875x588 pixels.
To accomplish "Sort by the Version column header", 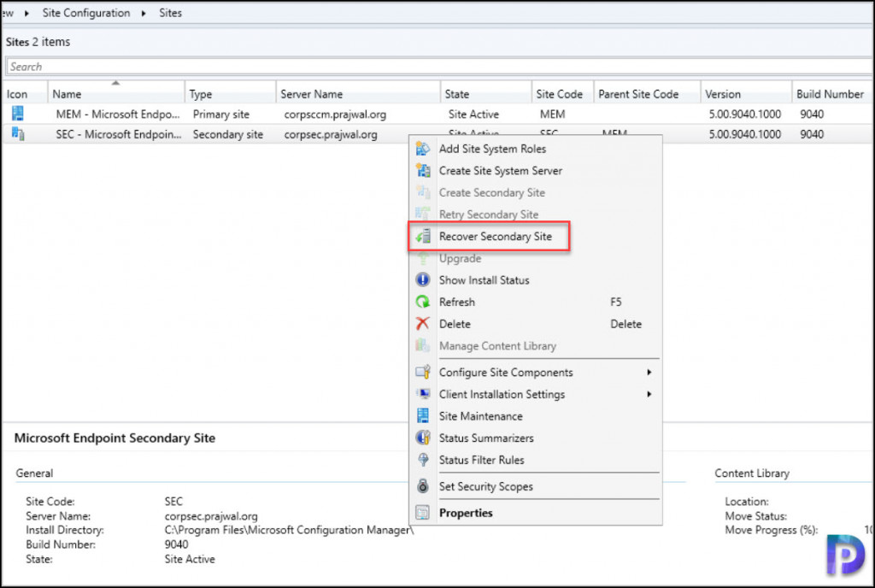I will (746, 94).
